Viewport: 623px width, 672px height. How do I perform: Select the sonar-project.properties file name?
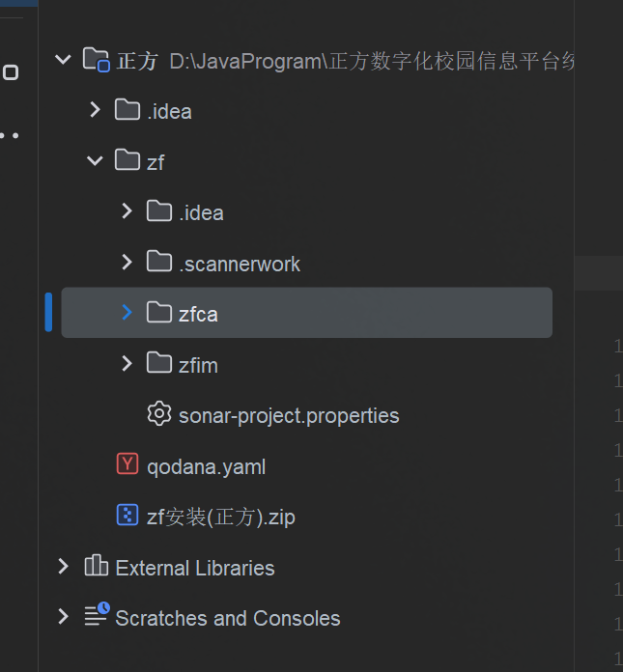[288, 416]
